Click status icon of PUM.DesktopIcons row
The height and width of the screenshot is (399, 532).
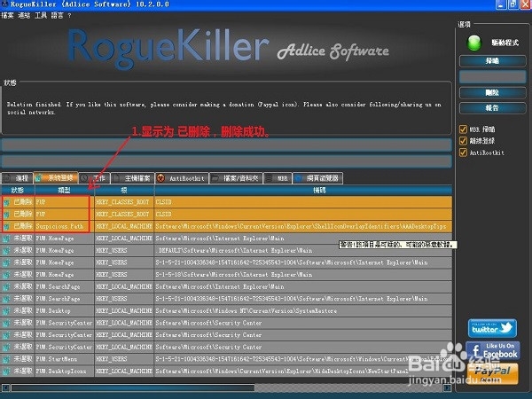(x=6, y=372)
